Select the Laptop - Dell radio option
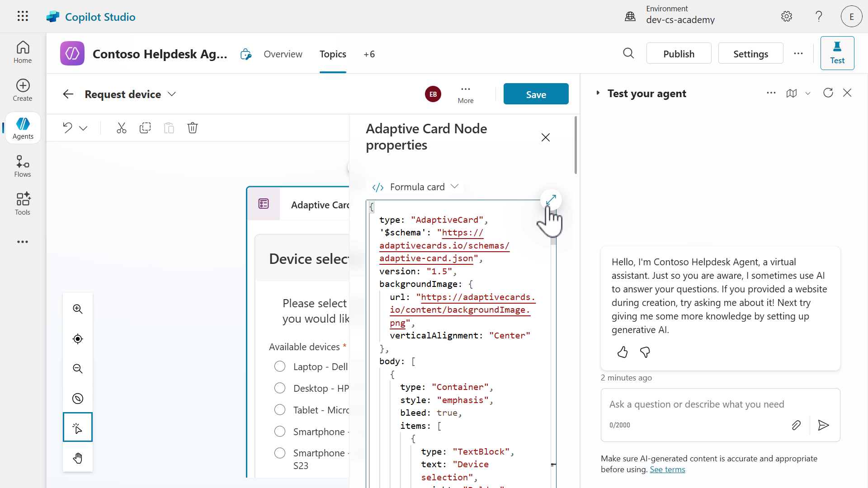Viewport: 868px width, 488px height. pyautogui.click(x=280, y=366)
